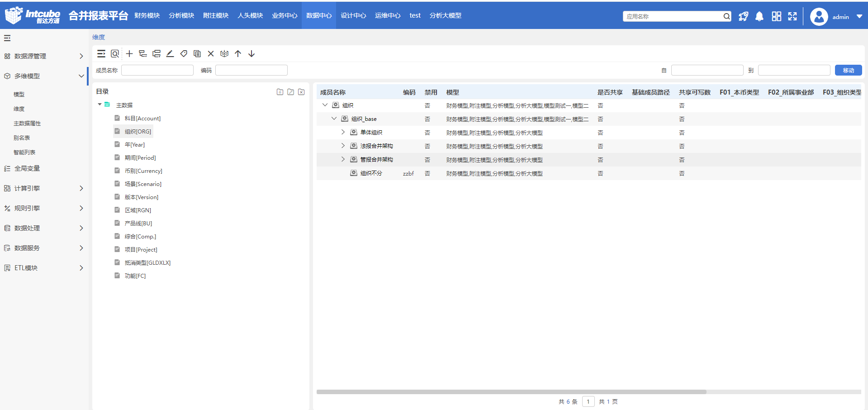
Task: Open the admin user dropdown arrow
Action: (859, 17)
